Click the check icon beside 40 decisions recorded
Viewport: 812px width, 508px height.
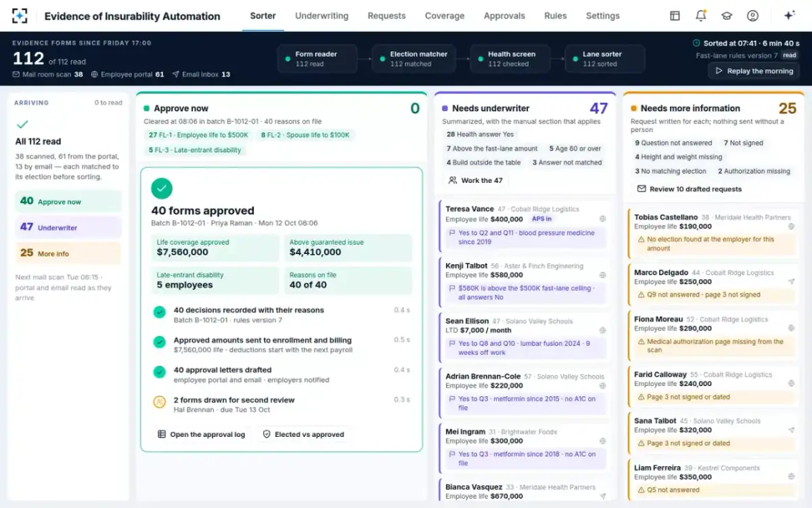159,312
